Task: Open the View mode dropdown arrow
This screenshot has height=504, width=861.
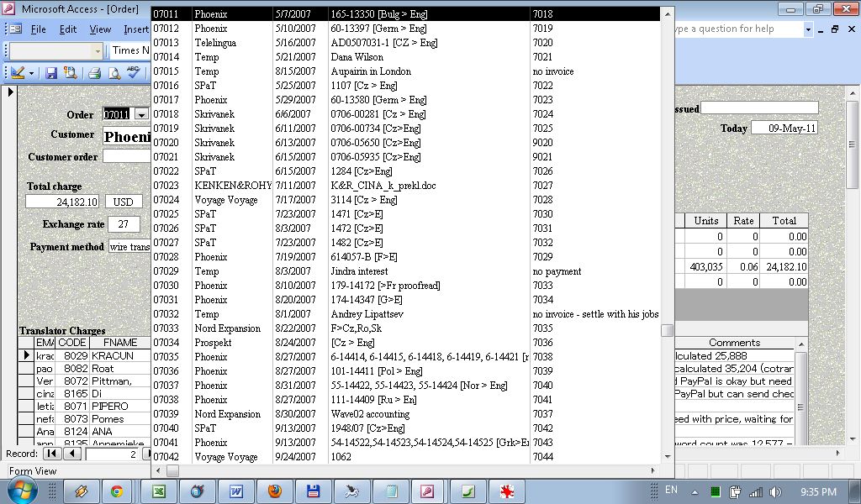Action: (x=31, y=73)
